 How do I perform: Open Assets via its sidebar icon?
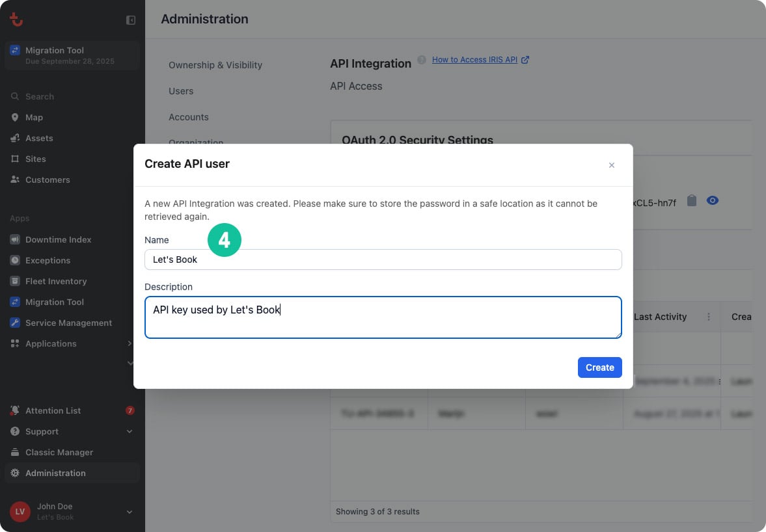[15, 138]
